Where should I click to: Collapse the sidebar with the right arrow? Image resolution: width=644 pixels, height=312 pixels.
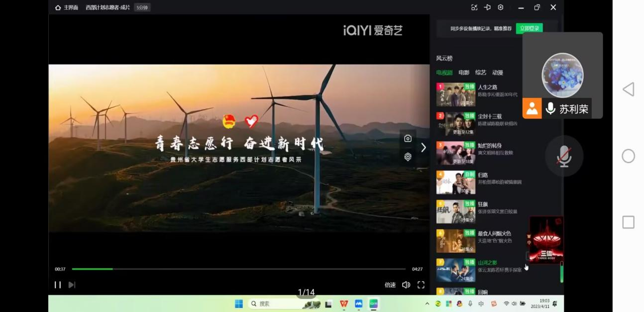click(424, 147)
